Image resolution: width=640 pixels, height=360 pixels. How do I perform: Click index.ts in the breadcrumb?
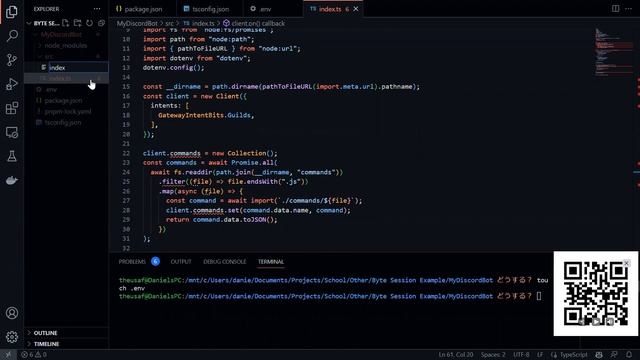coord(203,24)
